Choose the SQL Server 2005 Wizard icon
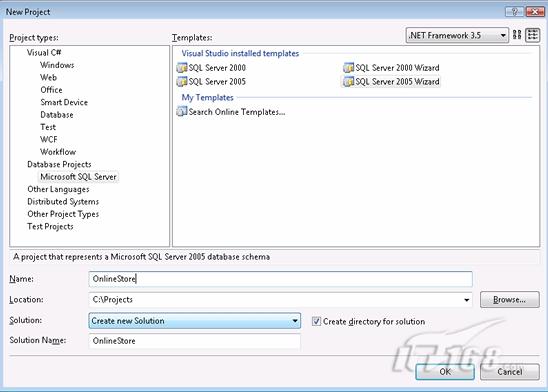 pyautogui.click(x=348, y=81)
